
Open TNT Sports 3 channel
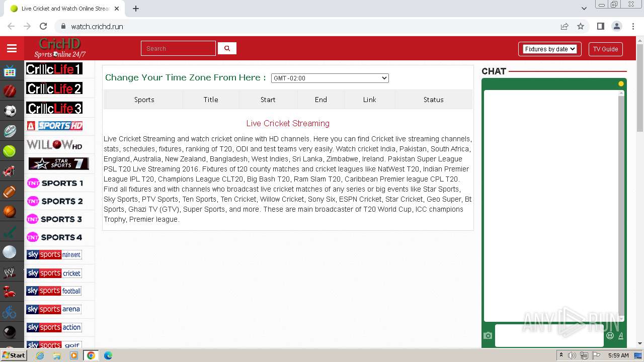tap(55, 219)
